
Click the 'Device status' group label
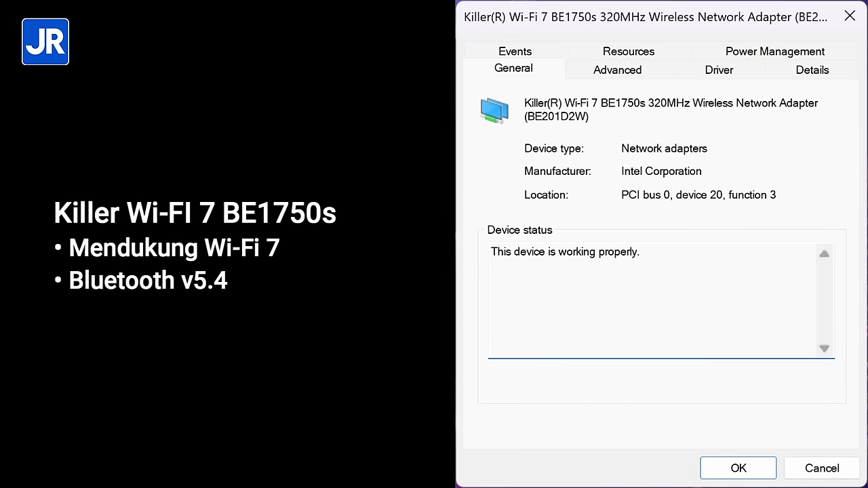click(519, 230)
